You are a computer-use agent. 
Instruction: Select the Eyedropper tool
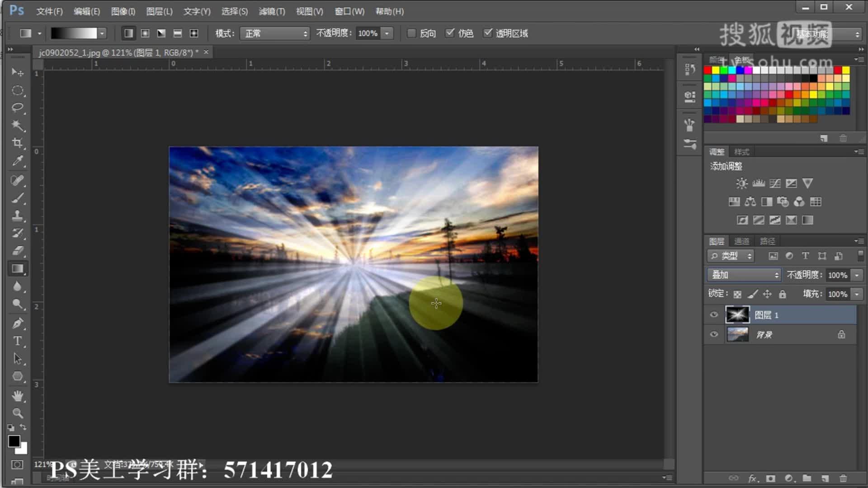tap(17, 161)
